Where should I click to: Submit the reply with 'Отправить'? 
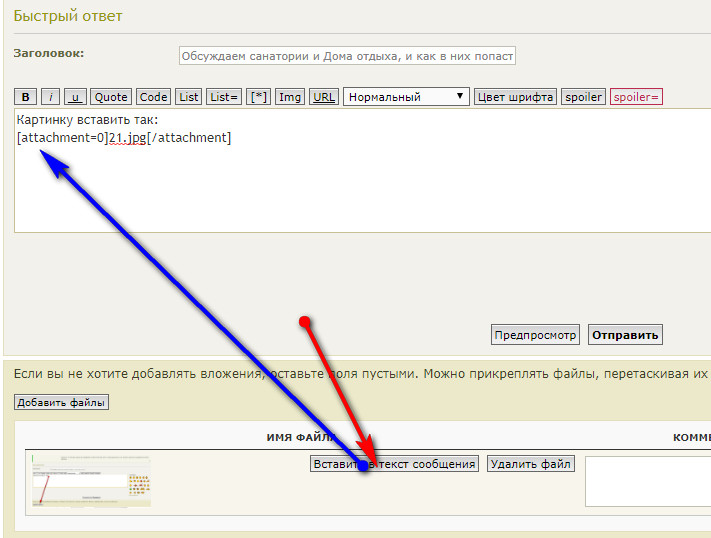pyautogui.click(x=625, y=335)
